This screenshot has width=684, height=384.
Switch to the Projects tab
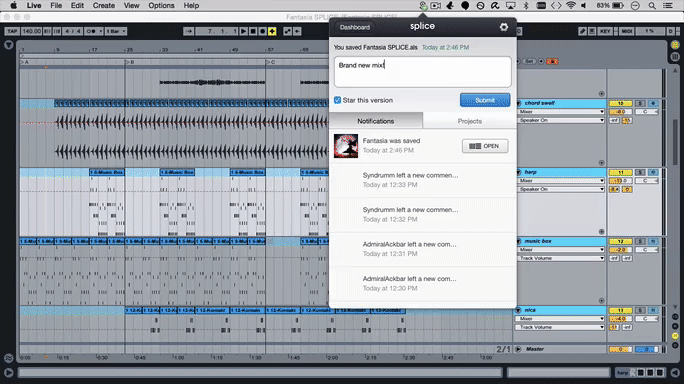(x=470, y=121)
